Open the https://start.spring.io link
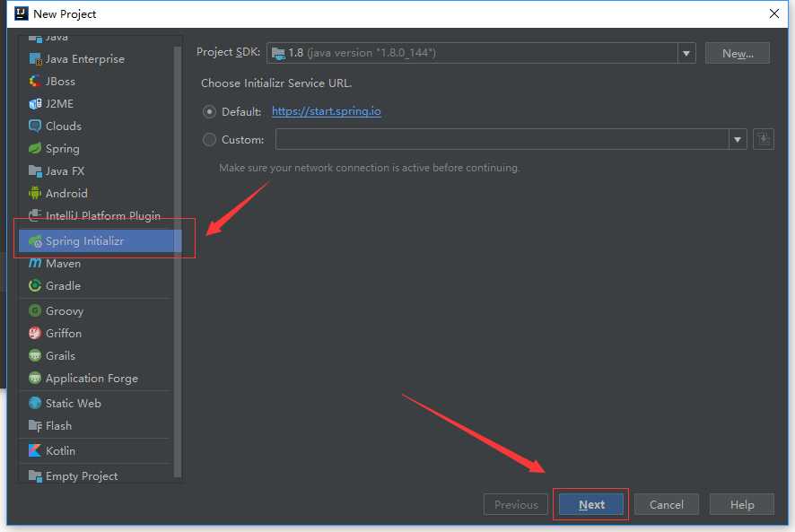795x532 pixels. tap(327, 111)
